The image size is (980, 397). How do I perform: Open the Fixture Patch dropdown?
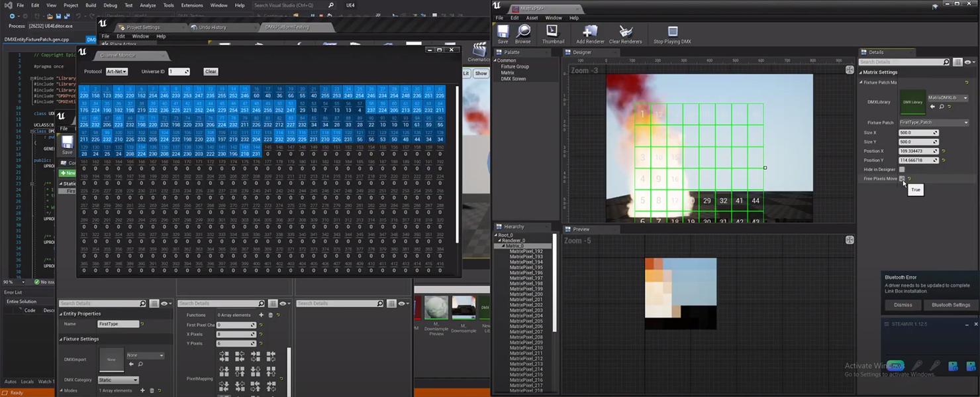coord(934,123)
